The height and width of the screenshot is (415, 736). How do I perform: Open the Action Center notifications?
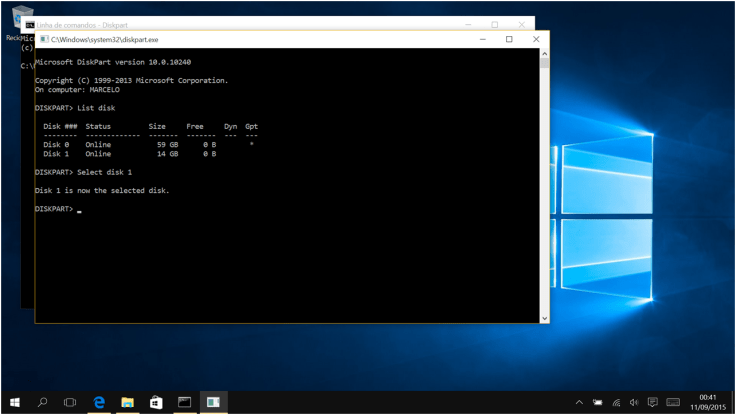652,402
